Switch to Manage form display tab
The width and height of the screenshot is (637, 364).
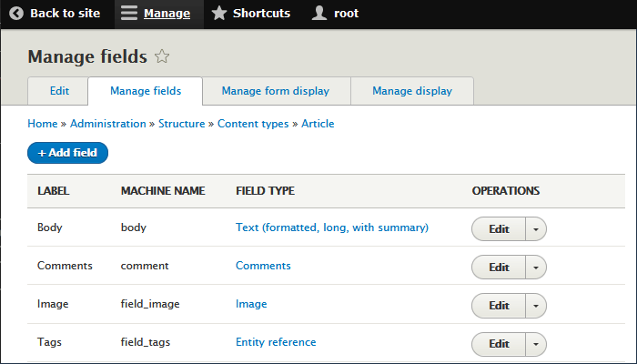[x=275, y=91]
